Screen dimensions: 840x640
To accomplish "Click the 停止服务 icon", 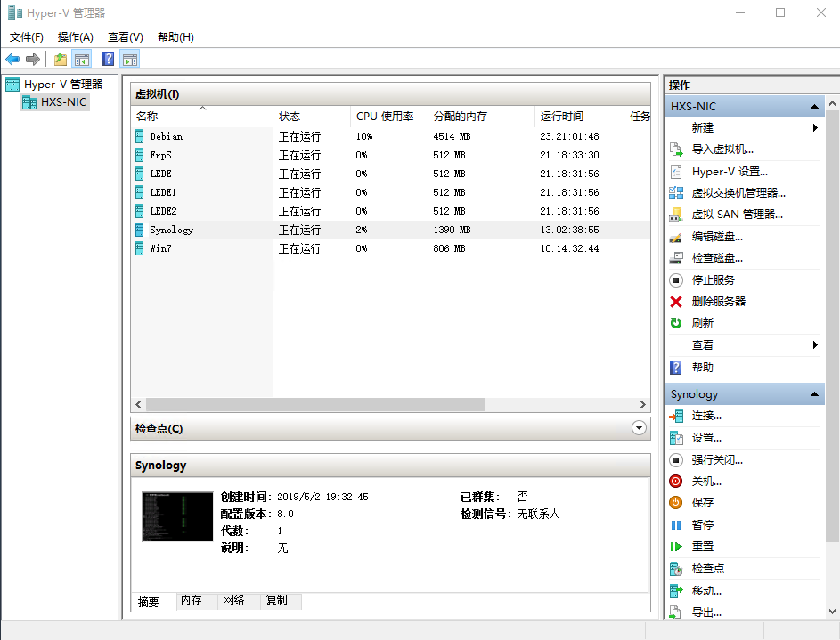I will [676, 279].
